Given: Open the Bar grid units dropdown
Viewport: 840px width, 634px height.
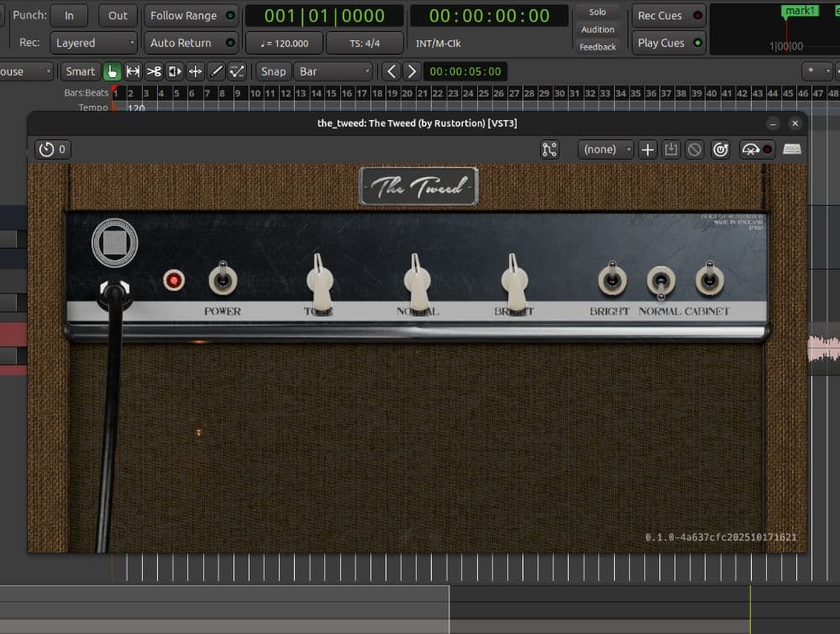Looking at the screenshot, I should tap(334, 71).
